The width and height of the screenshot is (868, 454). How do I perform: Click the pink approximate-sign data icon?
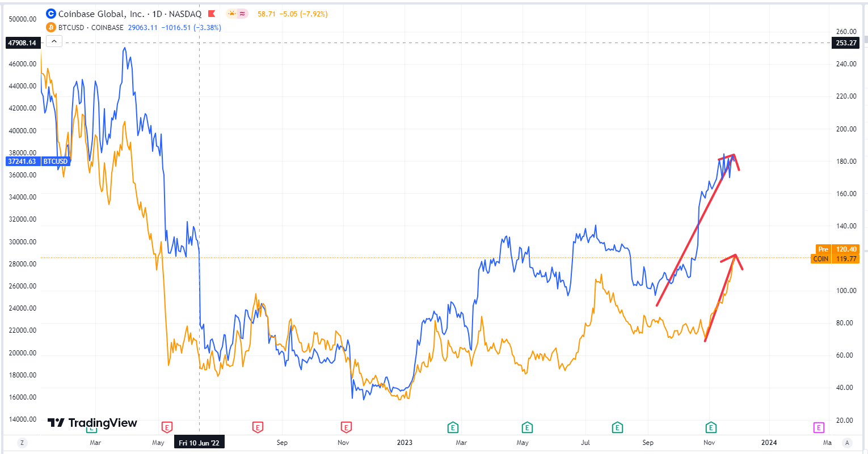tap(242, 14)
